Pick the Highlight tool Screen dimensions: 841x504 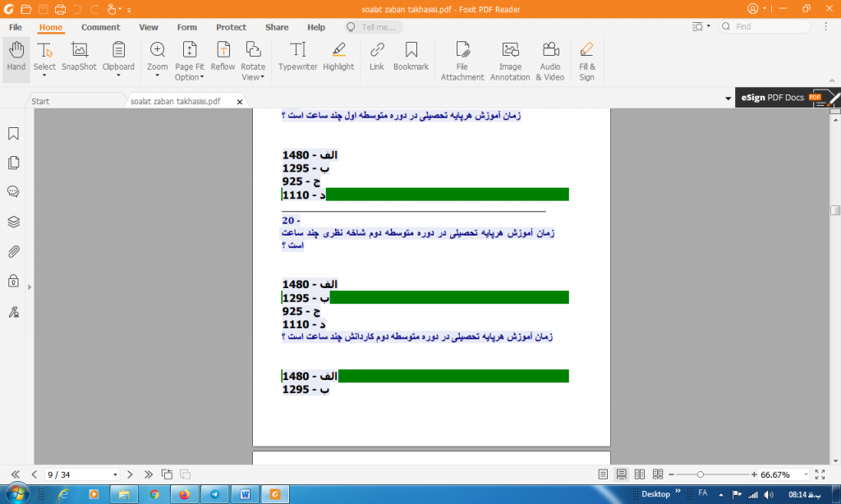click(x=338, y=56)
